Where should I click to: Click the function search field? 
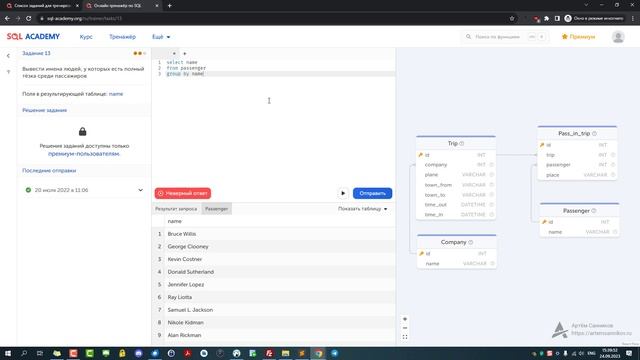click(504, 37)
